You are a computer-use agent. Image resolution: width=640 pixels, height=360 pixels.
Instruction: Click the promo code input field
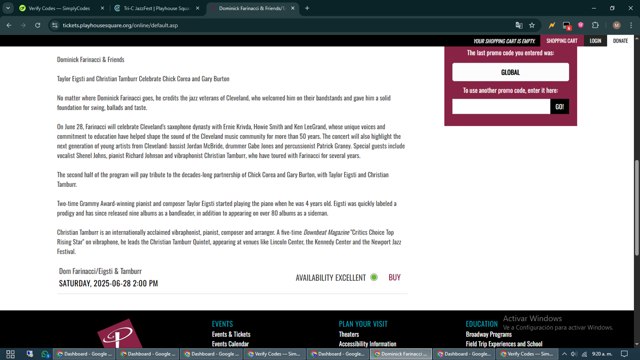tap(501, 107)
